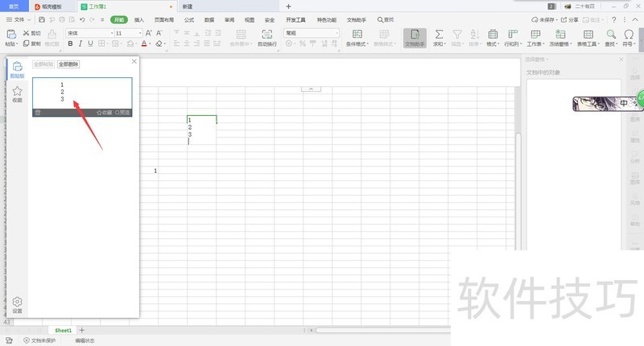Collapse the ribbon with the chevron-up icon
Image resolution: width=644 pixels, height=346 pixels.
pyautogui.click(x=635, y=19)
